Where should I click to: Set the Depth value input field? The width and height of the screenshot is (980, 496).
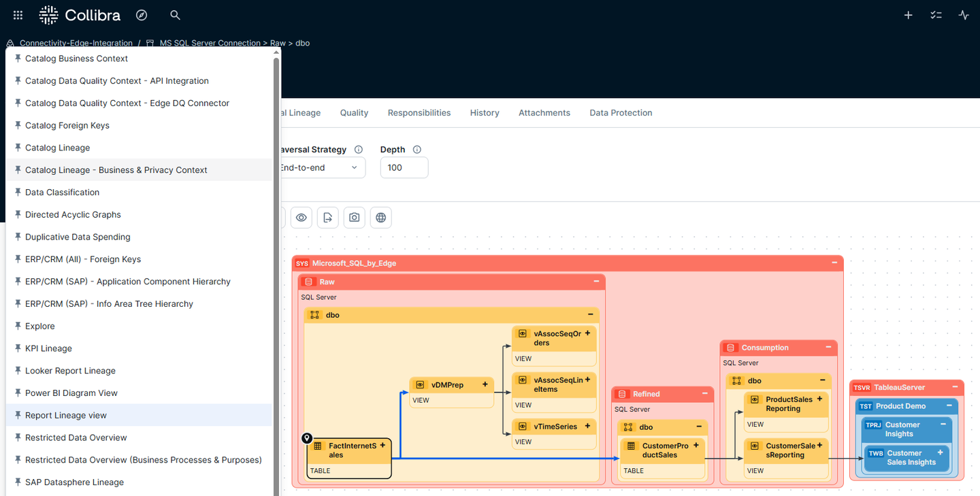404,167
